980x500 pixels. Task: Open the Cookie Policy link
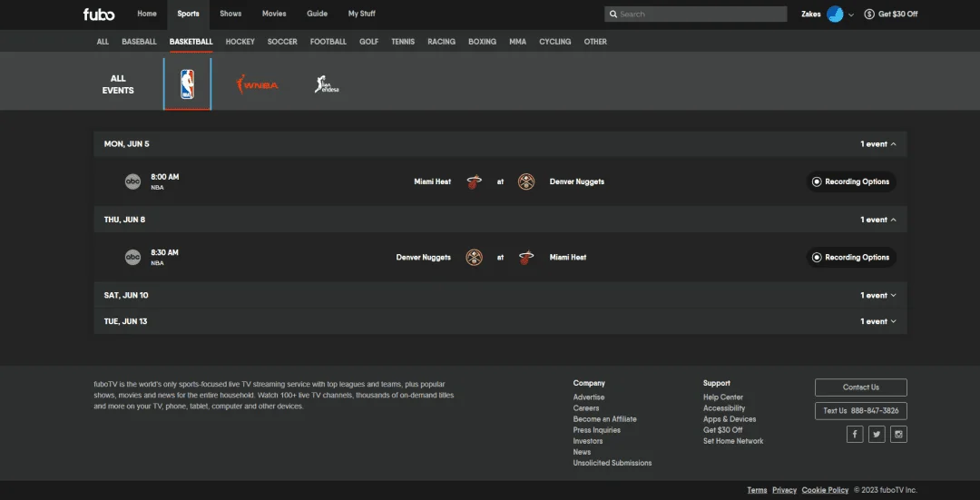(x=825, y=490)
